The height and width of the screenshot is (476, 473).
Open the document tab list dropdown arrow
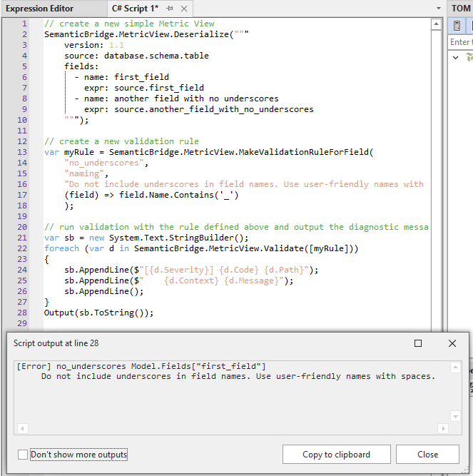click(x=439, y=8)
